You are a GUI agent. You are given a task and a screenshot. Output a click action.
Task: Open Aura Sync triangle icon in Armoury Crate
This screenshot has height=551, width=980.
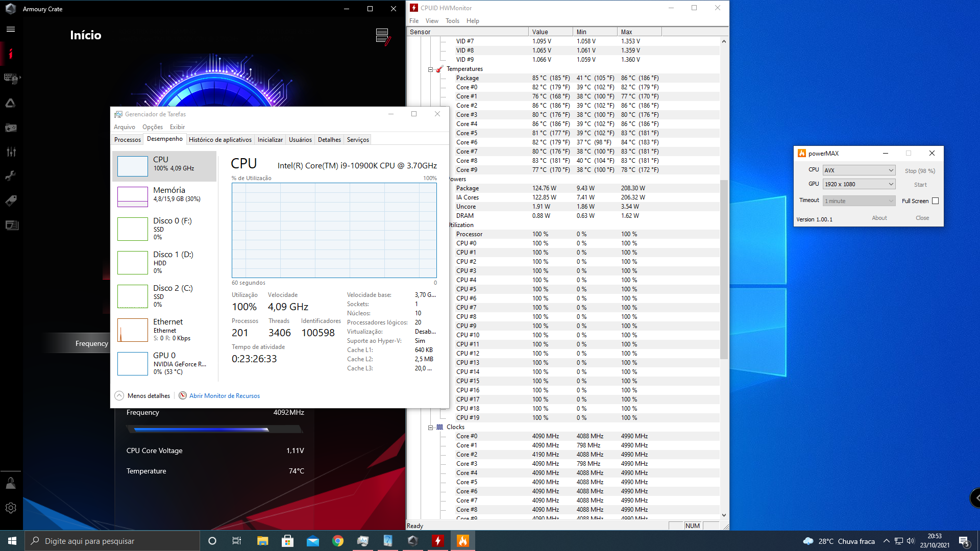11,103
